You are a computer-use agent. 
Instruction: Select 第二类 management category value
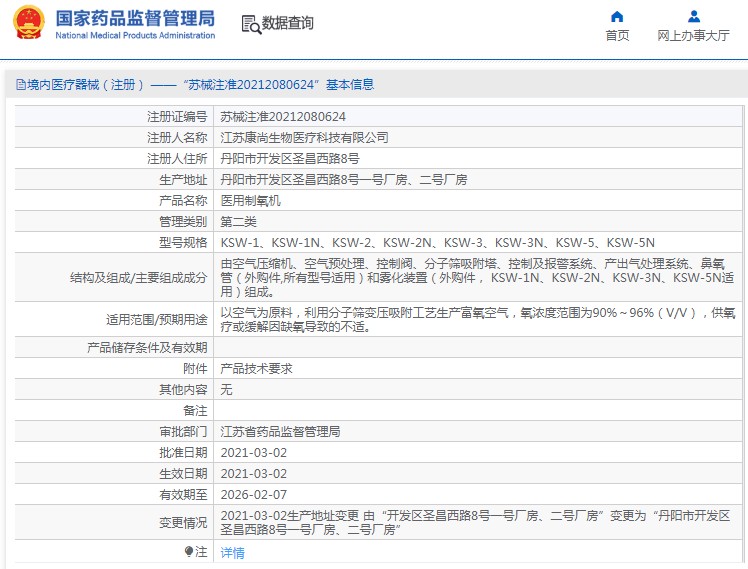239,222
